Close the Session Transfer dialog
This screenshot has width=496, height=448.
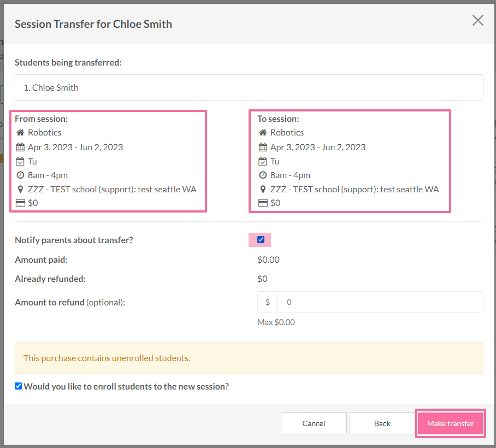pos(477,20)
